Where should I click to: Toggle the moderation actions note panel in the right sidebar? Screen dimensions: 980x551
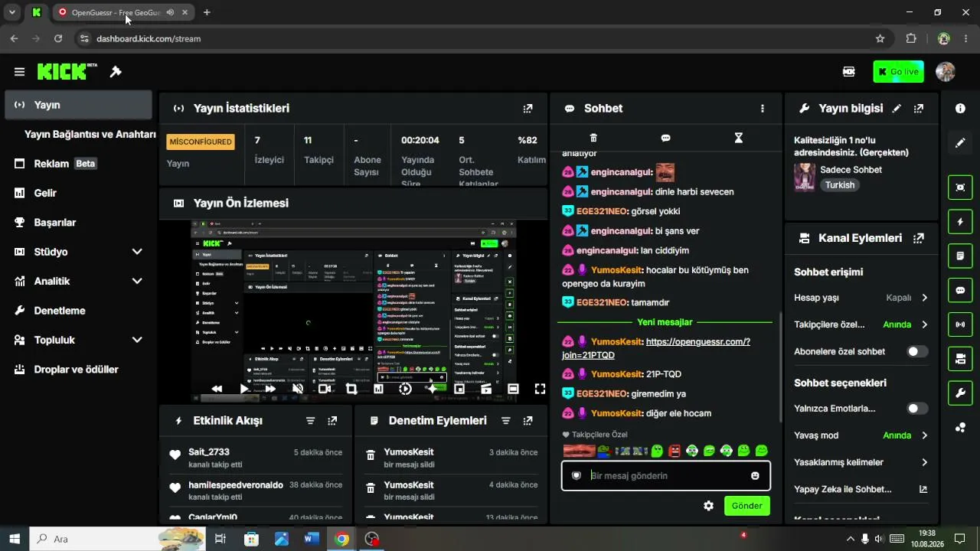tap(960, 256)
